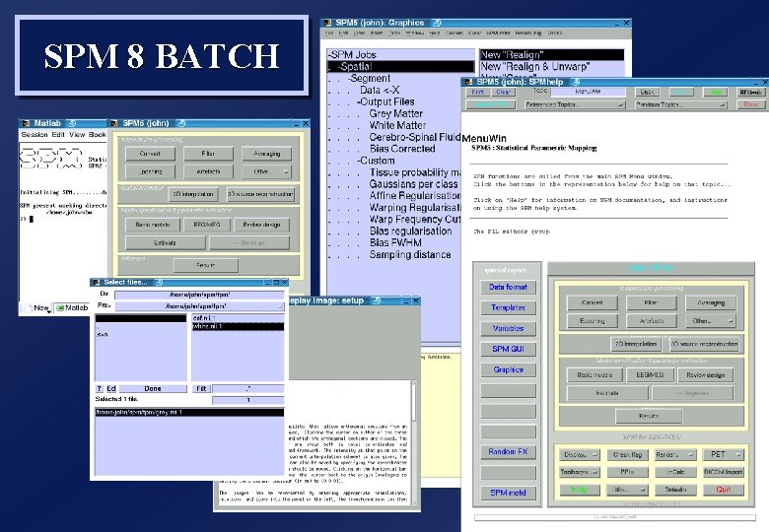The height and width of the screenshot is (532, 769).
Task: Click the Matlab window title-bar app icon
Action: pyautogui.click(x=25, y=123)
